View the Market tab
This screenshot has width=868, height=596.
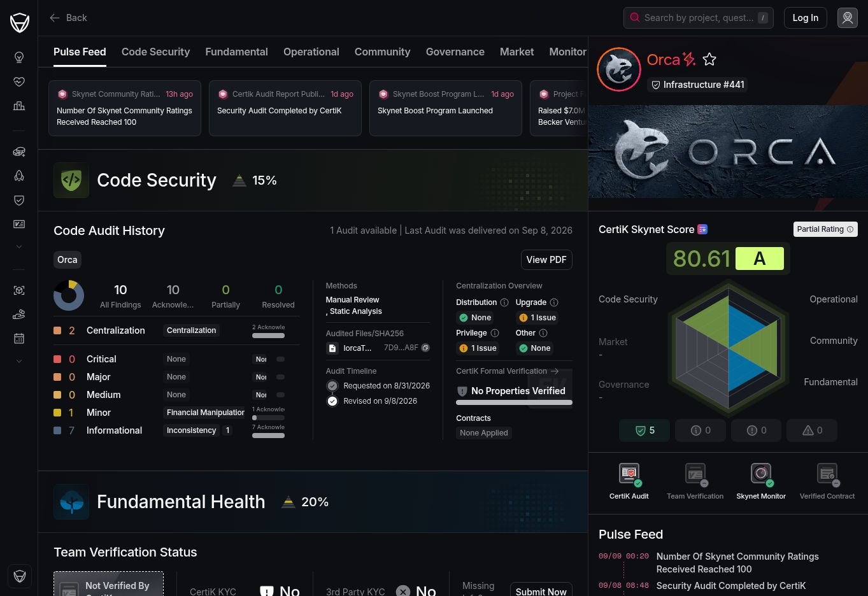point(517,52)
